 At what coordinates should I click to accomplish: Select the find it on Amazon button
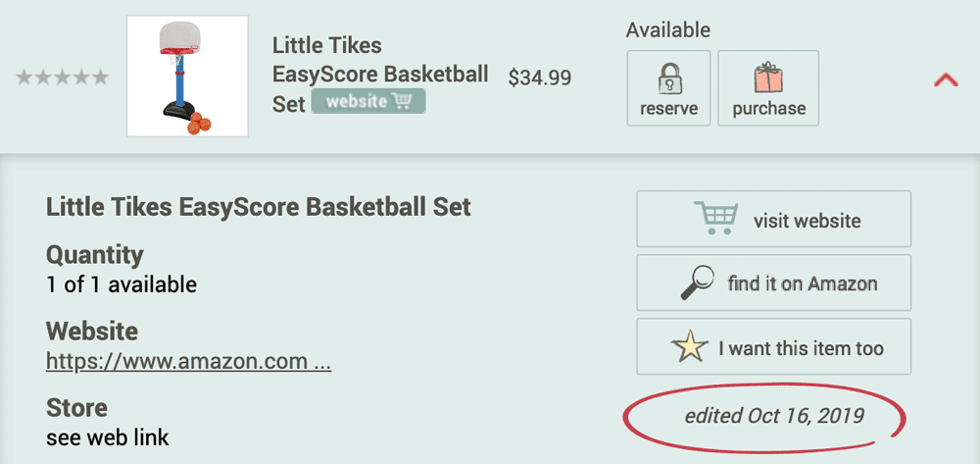click(x=774, y=284)
